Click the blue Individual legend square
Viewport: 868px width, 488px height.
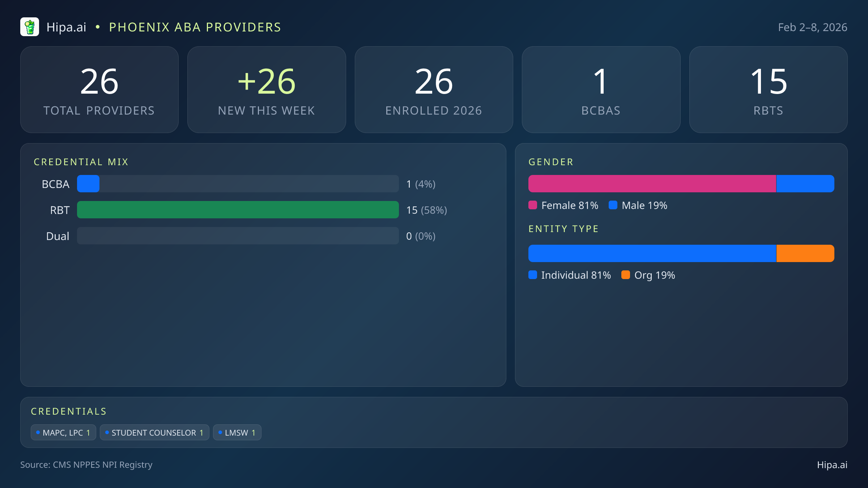(x=533, y=275)
